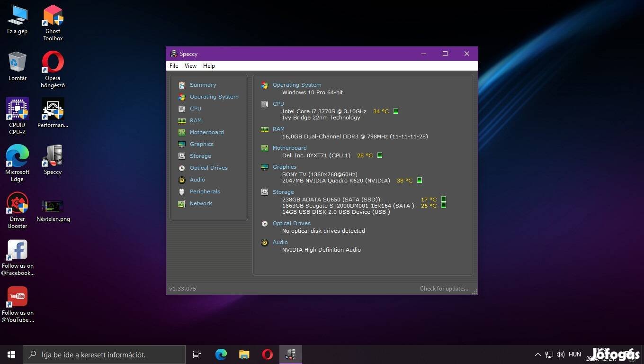This screenshot has width=644, height=364.
Task: Click the HUN language indicator
Action: click(575, 355)
